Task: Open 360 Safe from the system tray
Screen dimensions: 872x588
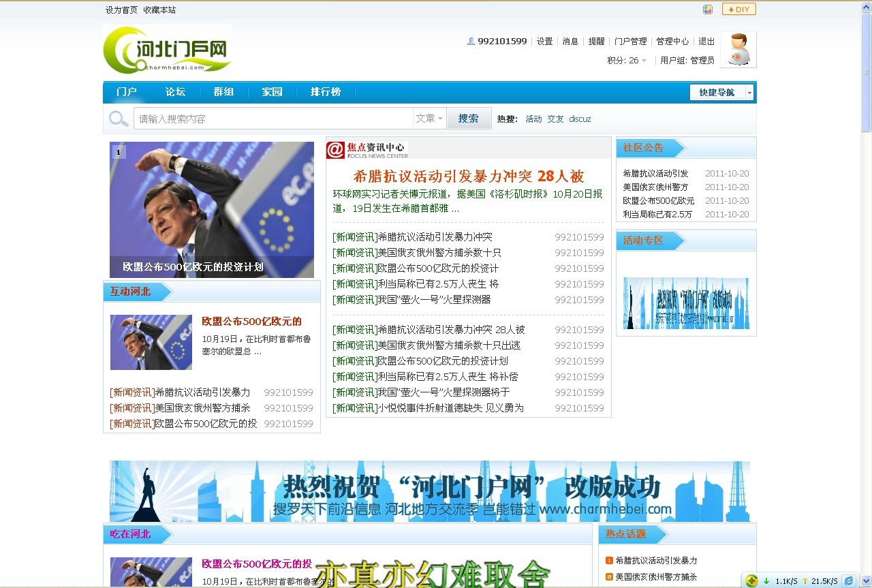Action: click(x=751, y=581)
